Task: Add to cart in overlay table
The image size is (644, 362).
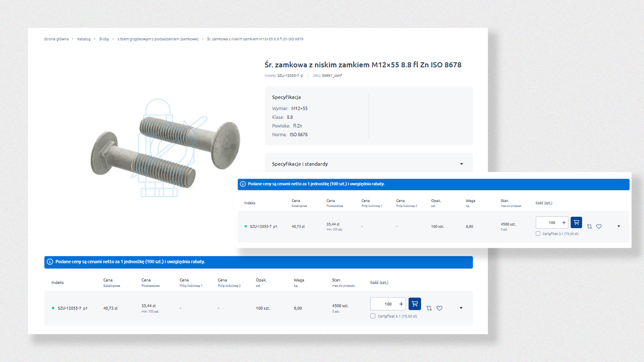Action: (x=576, y=223)
